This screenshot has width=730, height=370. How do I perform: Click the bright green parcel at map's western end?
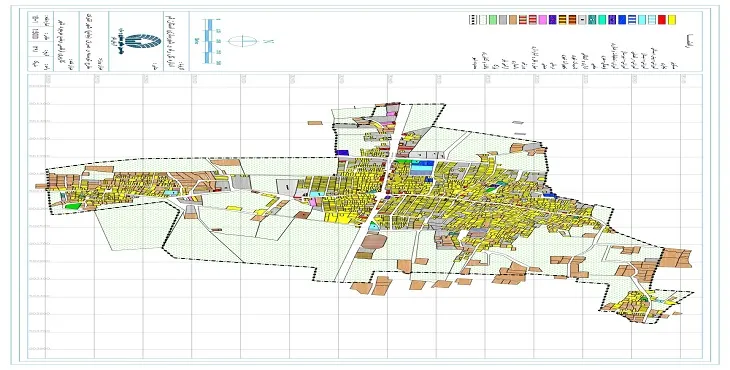point(72,206)
